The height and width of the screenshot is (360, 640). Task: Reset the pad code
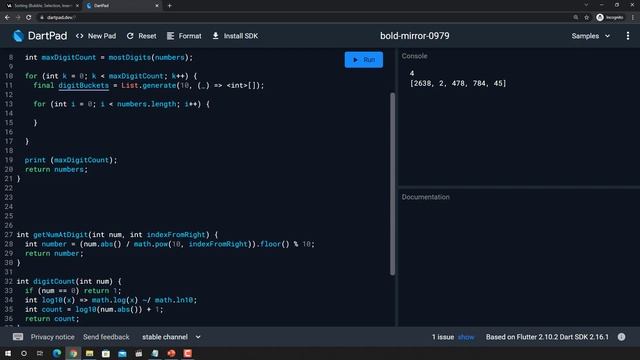click(141, 36)
